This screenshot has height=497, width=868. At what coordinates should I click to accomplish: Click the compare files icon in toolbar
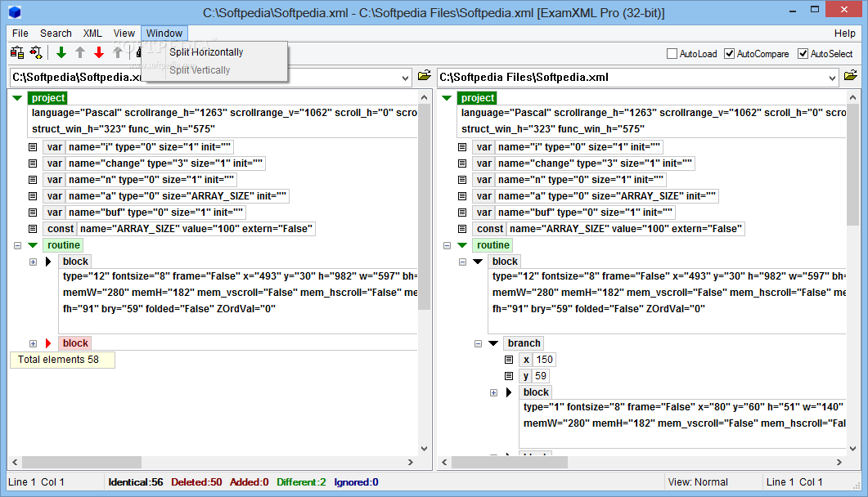tap(17, 52)
